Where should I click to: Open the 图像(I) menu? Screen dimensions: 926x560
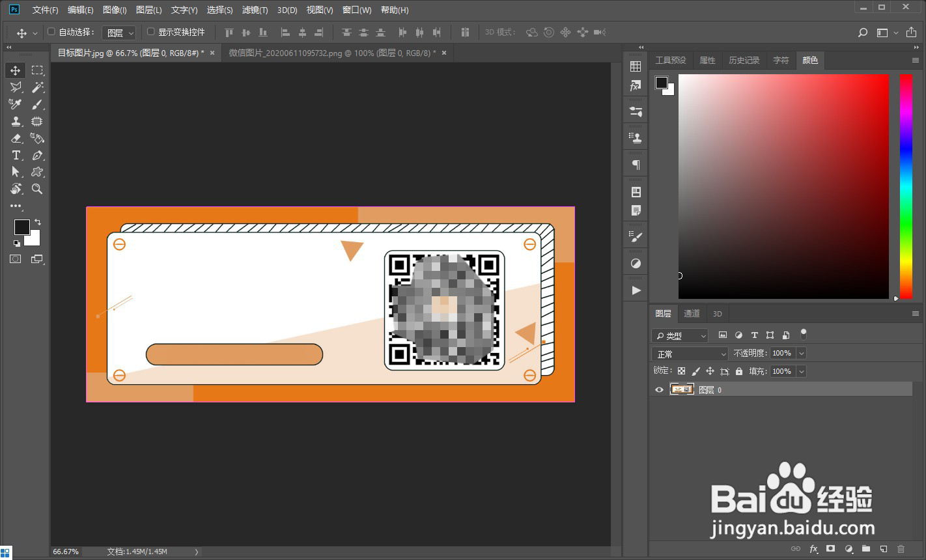(115, 10)
